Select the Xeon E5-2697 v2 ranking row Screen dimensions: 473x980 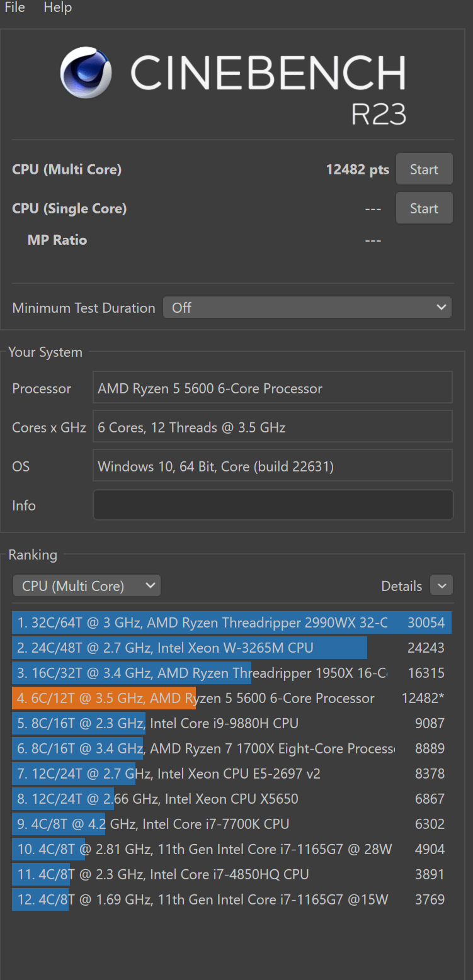232,774
